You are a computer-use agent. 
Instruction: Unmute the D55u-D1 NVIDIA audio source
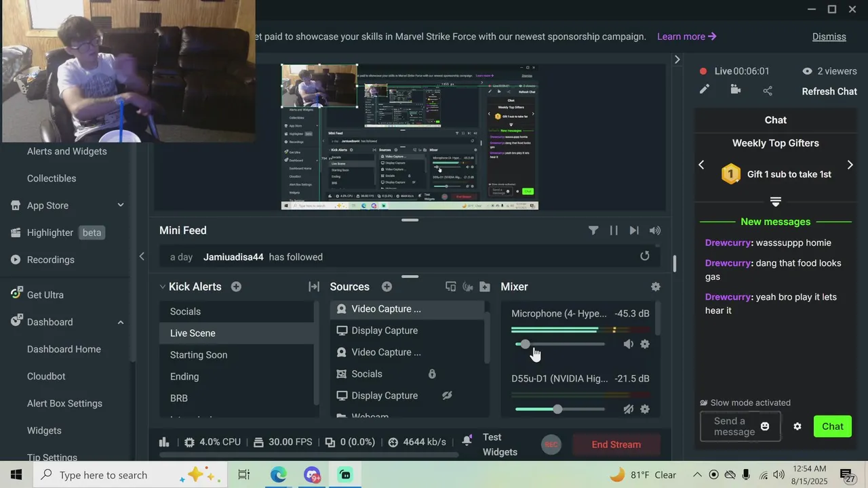click(x=629, y=409)
